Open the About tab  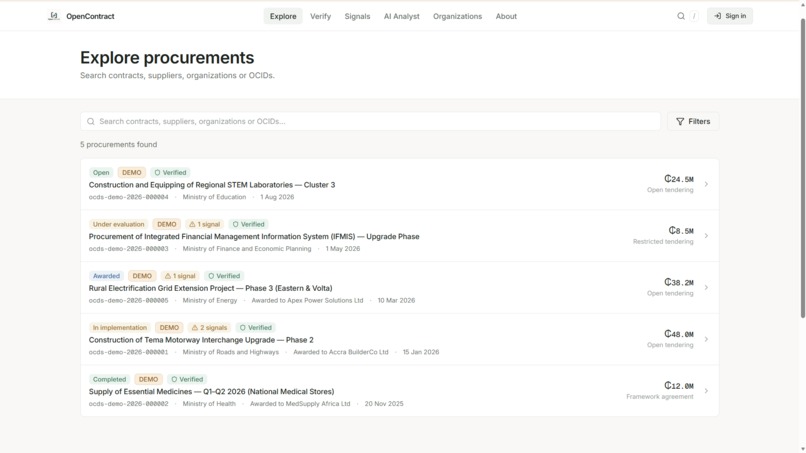[x=506, y=16]
